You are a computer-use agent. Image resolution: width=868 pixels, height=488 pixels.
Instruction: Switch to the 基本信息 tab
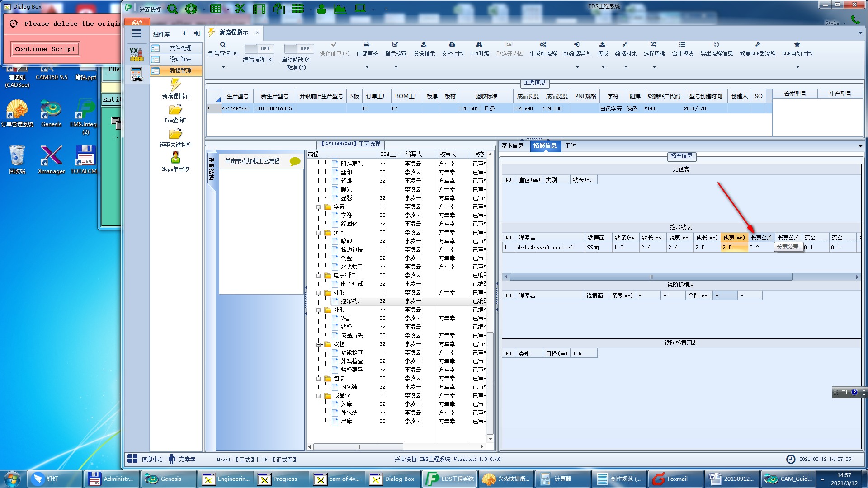[x=512, y=145]
